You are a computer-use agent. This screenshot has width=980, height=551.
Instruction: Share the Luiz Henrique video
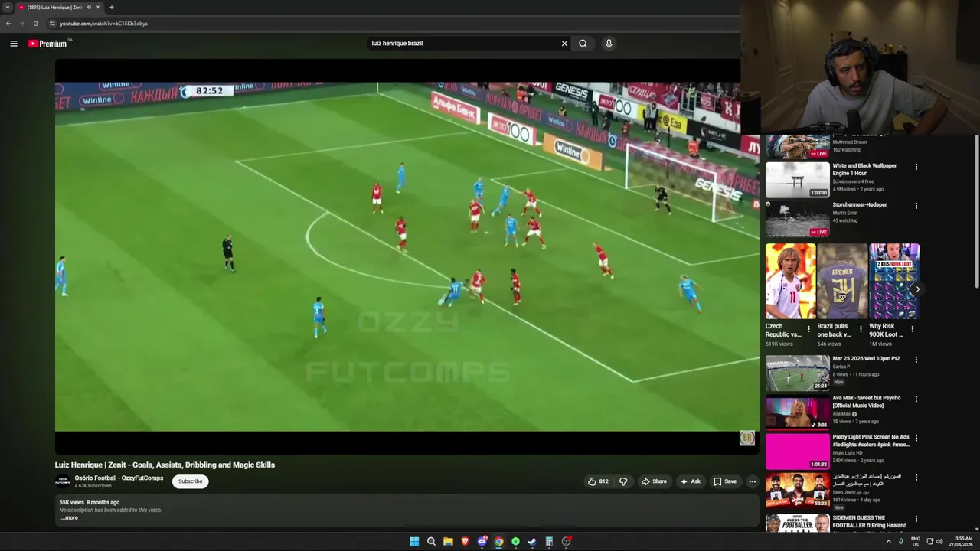pyautogui.click(x=654, y=481)
